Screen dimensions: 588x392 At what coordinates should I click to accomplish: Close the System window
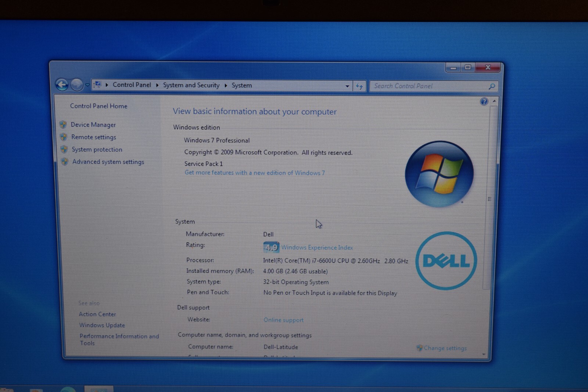(488, 67)
